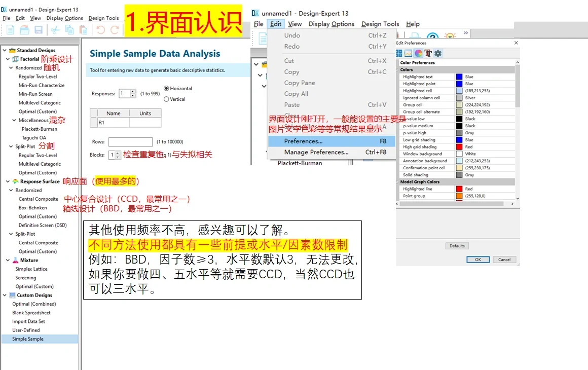Open the gear settings preferences icon

click(437, 53)
